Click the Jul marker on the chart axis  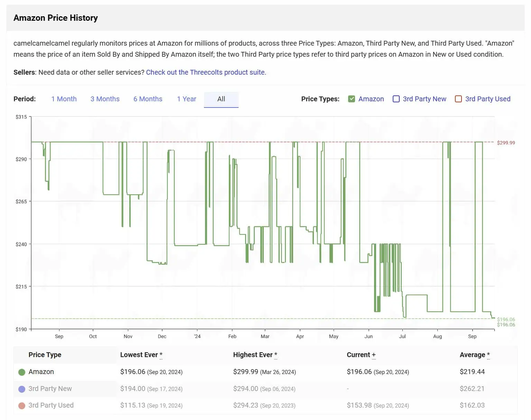402,336
